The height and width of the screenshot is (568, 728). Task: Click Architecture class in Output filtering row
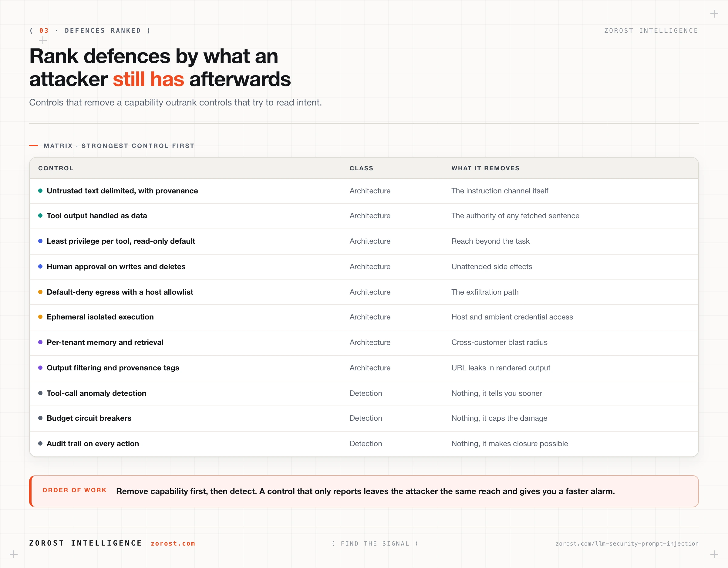tap(370, 368)
